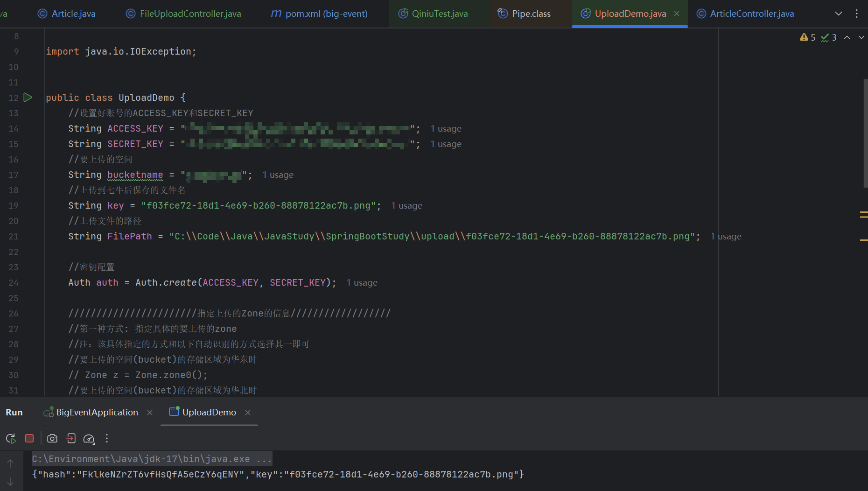
Task: Expand the hidden editor tabs dropdown
Action: pos(839,14)
